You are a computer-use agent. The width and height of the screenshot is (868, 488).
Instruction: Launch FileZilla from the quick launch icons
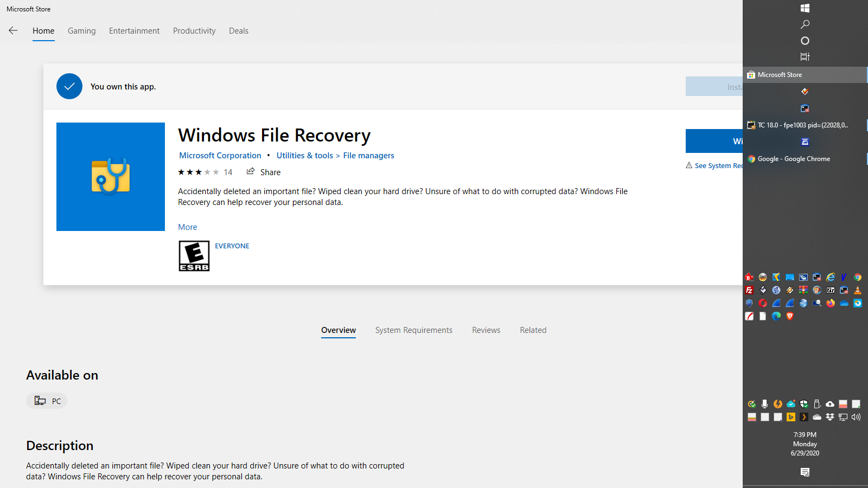pyautogui.click(x=749, y=290)
